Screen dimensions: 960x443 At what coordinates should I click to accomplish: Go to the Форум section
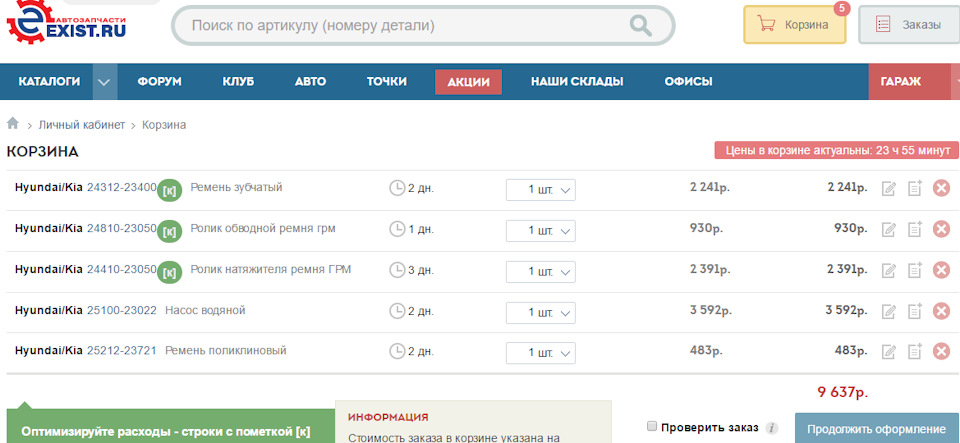[x=159, y=81]
